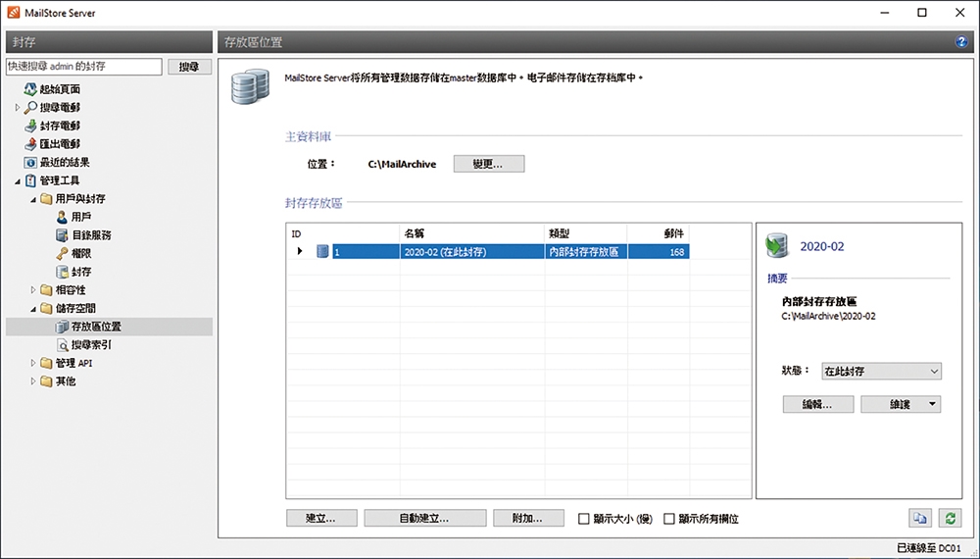
Task: Select the 2020-02 (在此封存) name cell
Action: coord(472,252)
